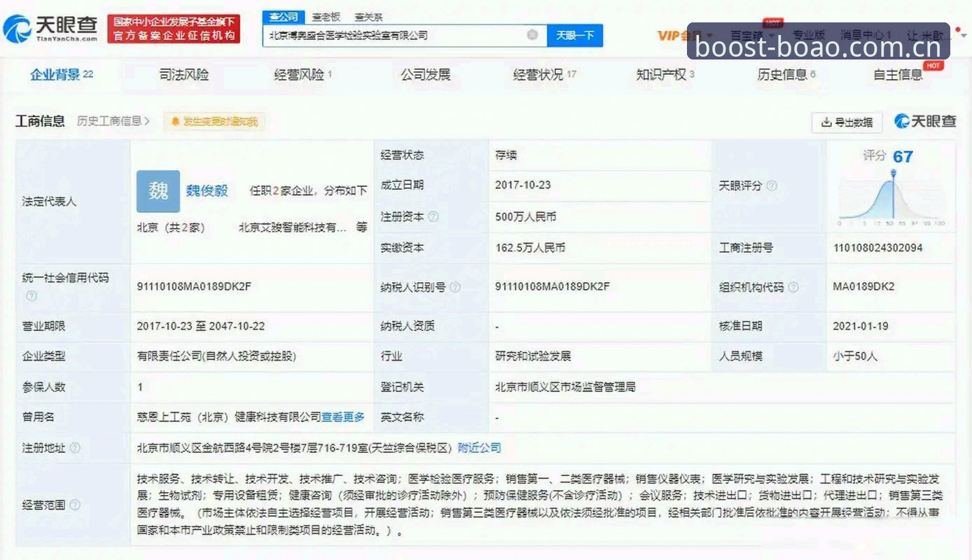This screenshot has height=560, width=972.
Task: Click 查看更多 next to 曾用名
Action: click(343, 416)
